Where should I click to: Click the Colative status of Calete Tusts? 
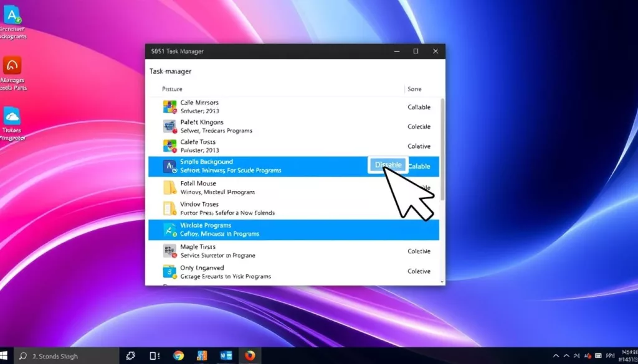[x=419, y=146]
